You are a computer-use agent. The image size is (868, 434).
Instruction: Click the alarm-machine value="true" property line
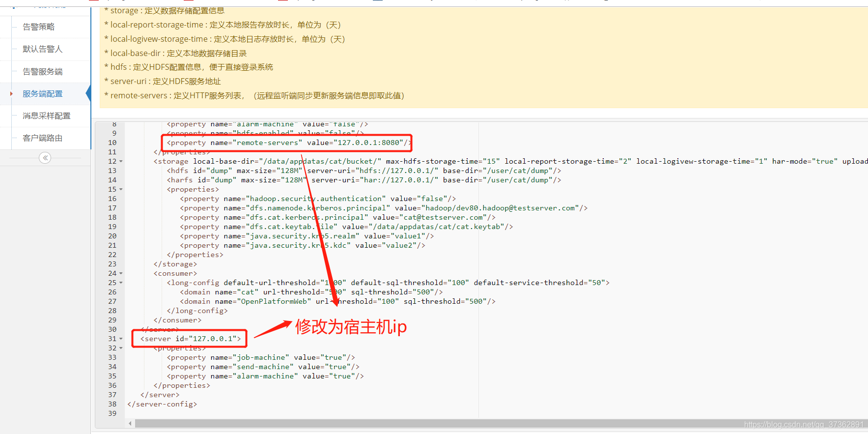(265, 376)
